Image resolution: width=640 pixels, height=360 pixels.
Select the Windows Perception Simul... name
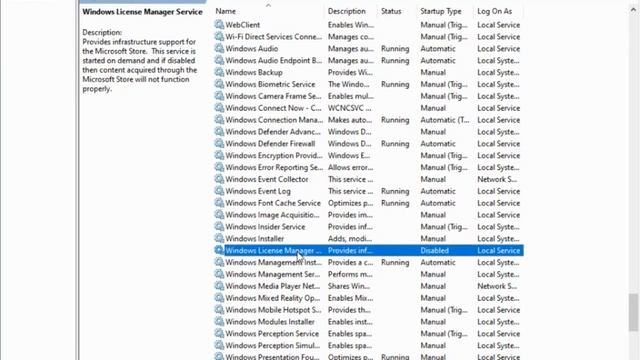point(273,345)
